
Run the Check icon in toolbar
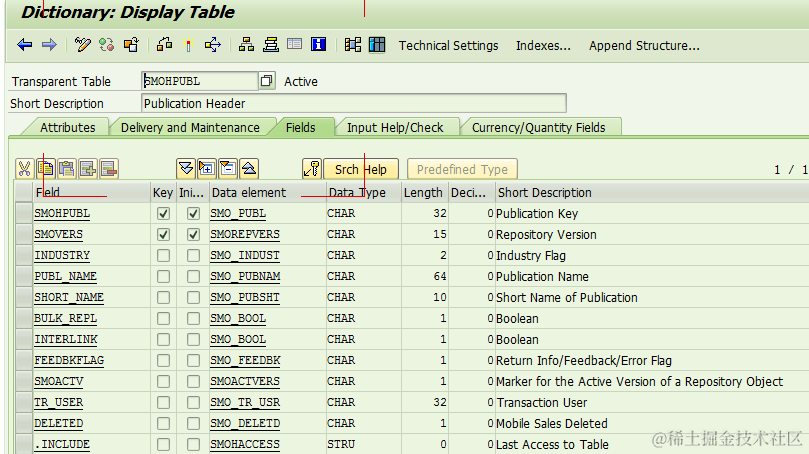point(164,45)
